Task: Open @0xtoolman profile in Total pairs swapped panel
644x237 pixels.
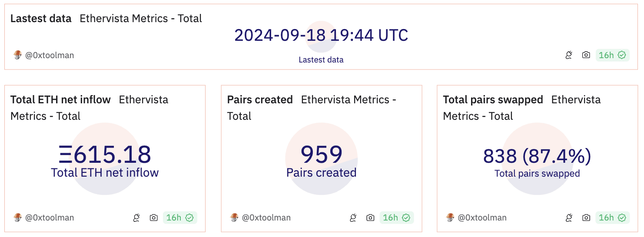Action: [482, 217]
